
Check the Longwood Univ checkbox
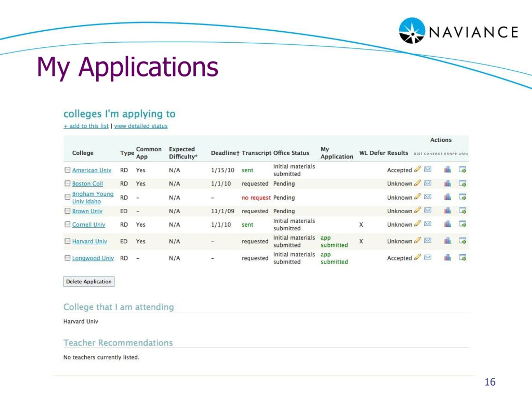click(x=67, y=258)
